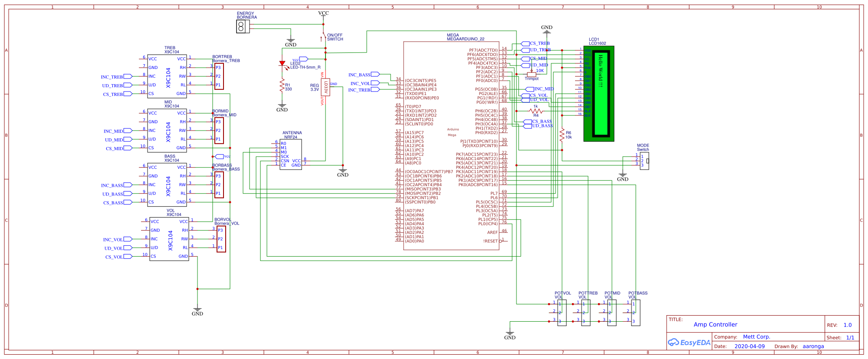Select the VCC power label above switch
The image size is (868, 359).
(x=323, y=13)
